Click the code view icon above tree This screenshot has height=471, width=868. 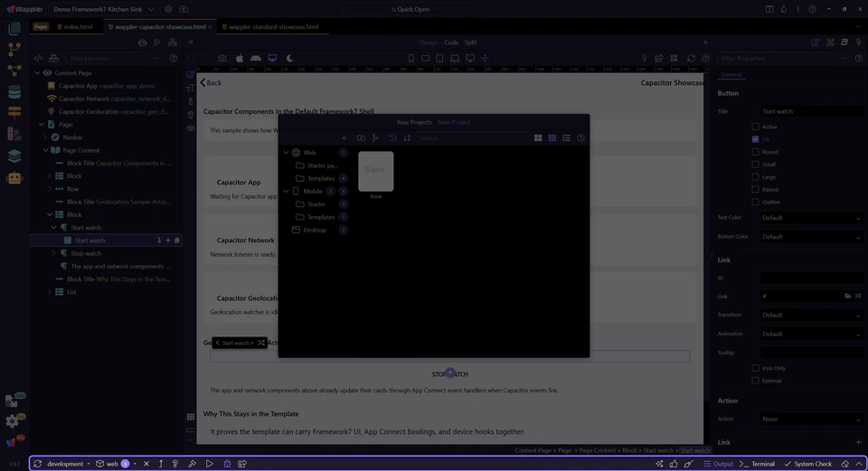pyautogui.click(x=38, y=58)
